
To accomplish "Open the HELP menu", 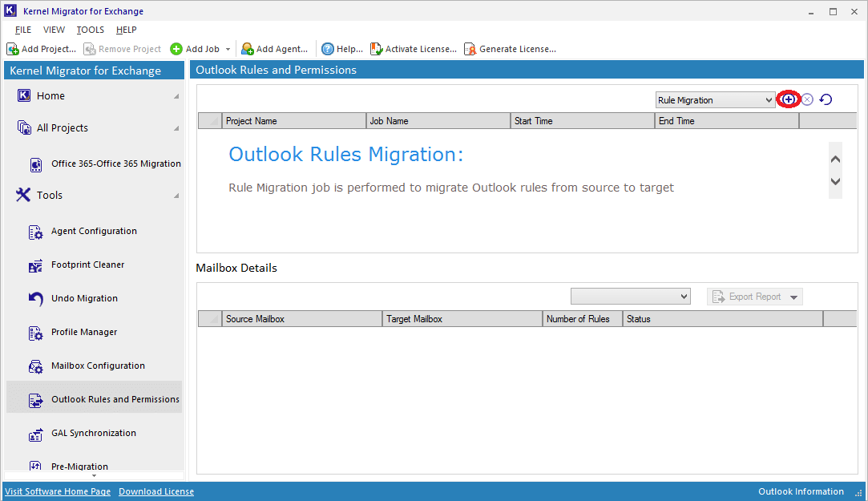I will (126, 30).
